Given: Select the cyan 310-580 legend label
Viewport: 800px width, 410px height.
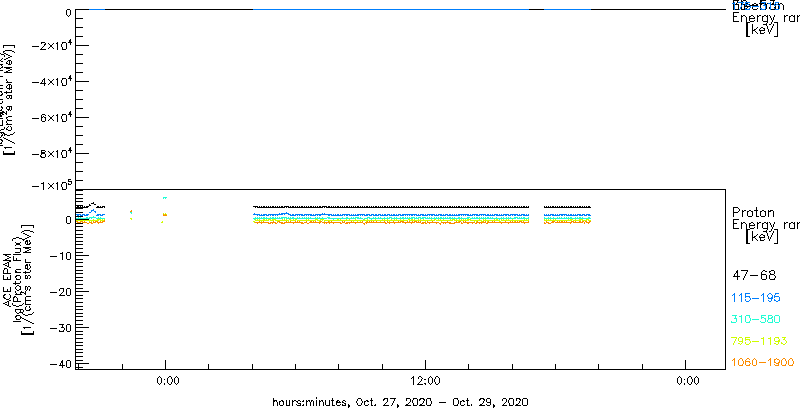Looking at the screenshot, I should (x=756, y=320).
